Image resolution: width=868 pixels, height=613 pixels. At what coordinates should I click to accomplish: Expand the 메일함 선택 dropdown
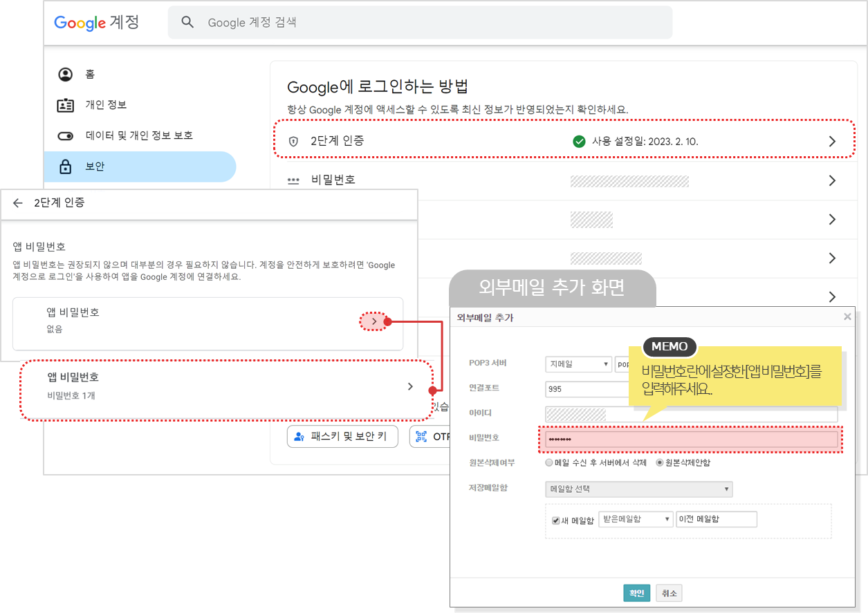coord(638,489)
